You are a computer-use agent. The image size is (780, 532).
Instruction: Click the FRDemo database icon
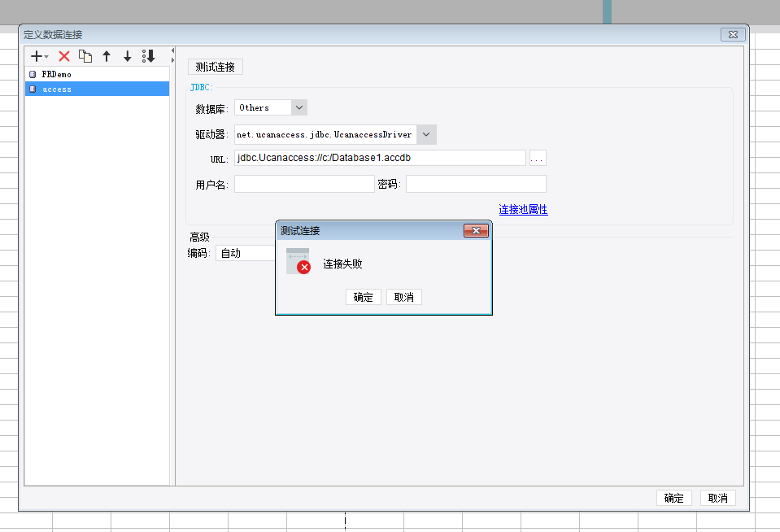pyautogui.click(x=33, y=74)
